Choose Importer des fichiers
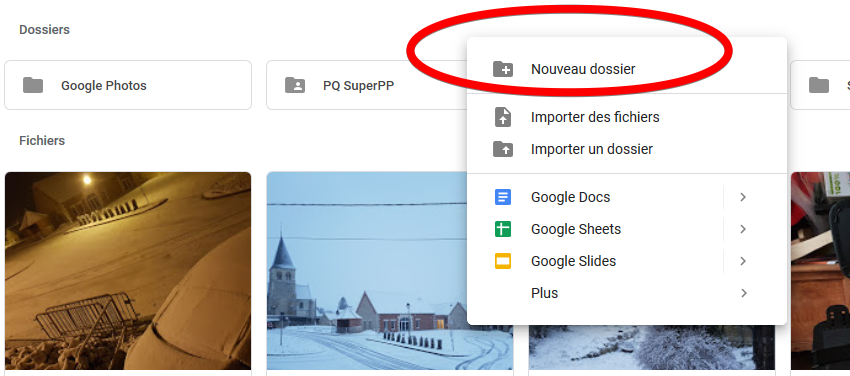The width and height of the screenshot is (850, 376). pos(627,117)
